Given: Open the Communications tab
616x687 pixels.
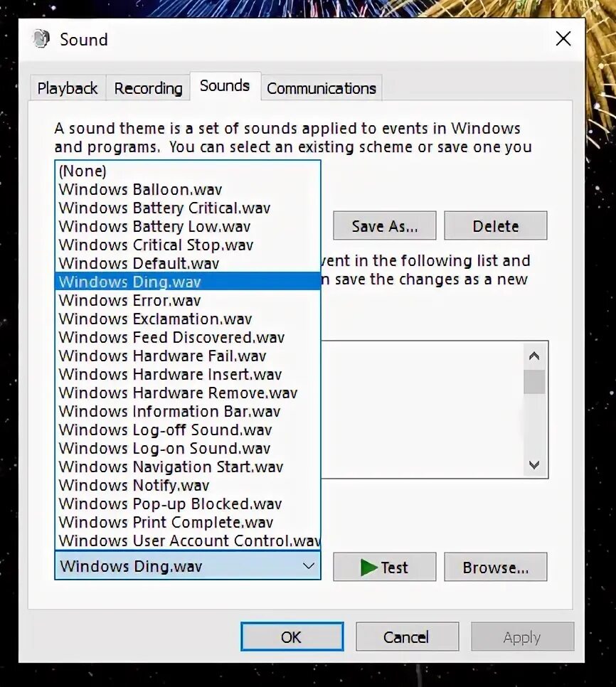Looking at the screenshot, I should (321, 87).
